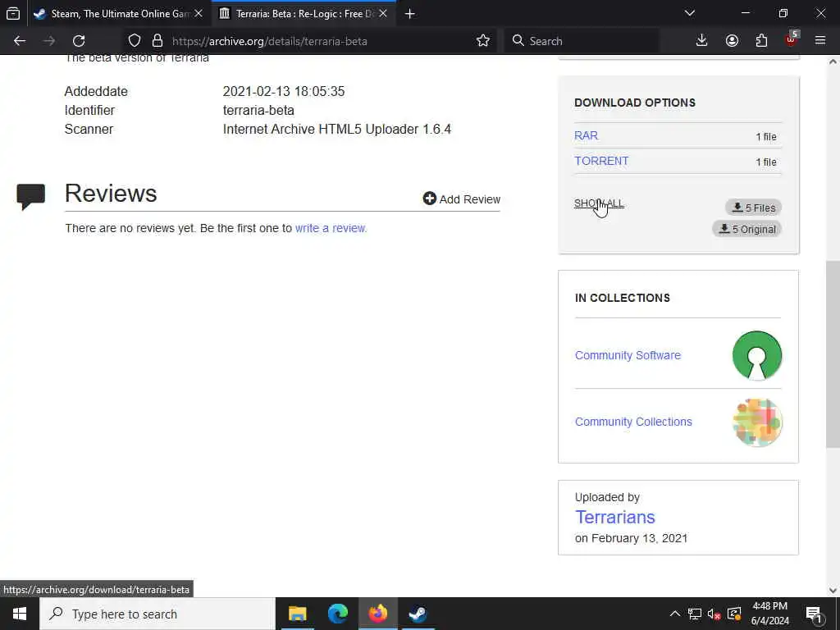
Task: Click the green Community Software thumbnail
Action: pos(757,356)
